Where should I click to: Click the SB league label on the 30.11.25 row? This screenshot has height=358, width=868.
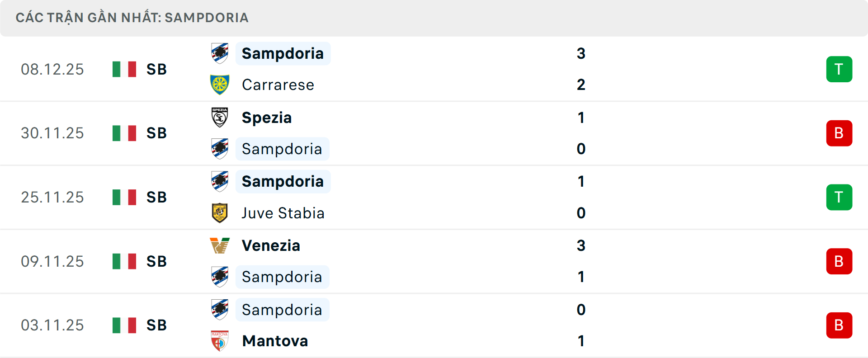tap(155, 133)
